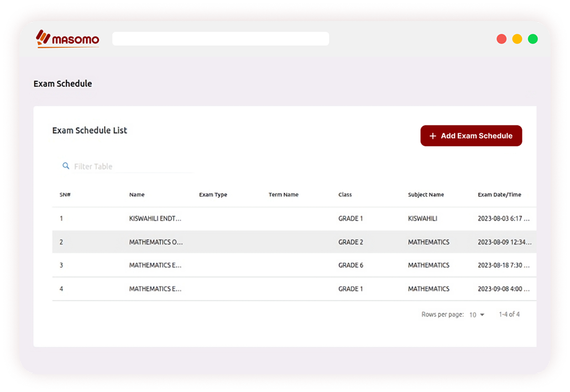Select the KISWAHILI ENDT... exam row
The width and height of the screenshot is (570, 392).
pos(155,218)
